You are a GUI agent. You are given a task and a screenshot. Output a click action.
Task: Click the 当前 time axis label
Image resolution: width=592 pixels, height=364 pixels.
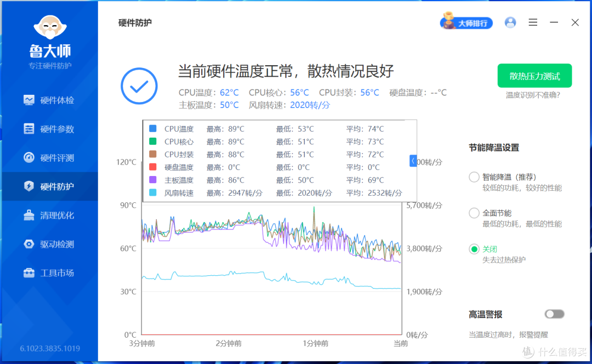click(401, 343)
